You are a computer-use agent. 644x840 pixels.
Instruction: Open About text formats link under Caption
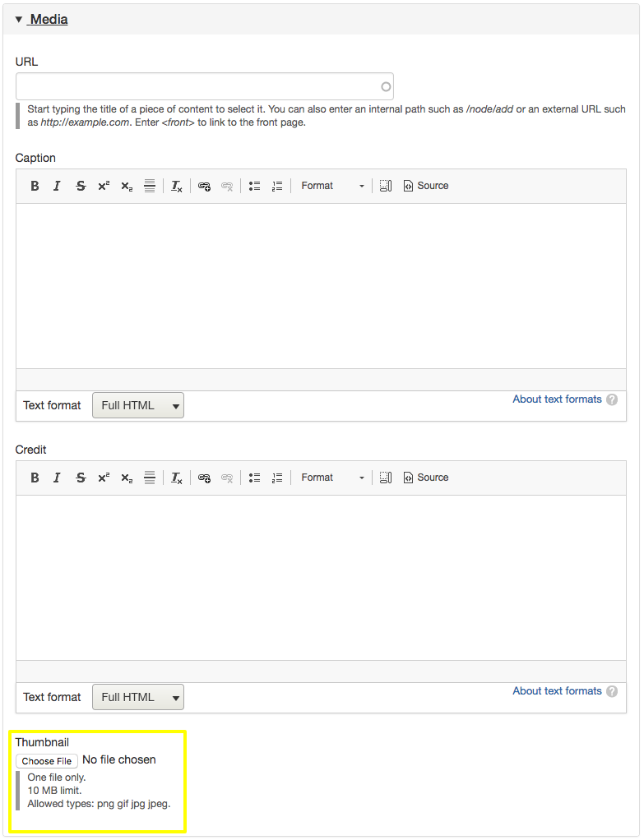(x=557, y=399)
